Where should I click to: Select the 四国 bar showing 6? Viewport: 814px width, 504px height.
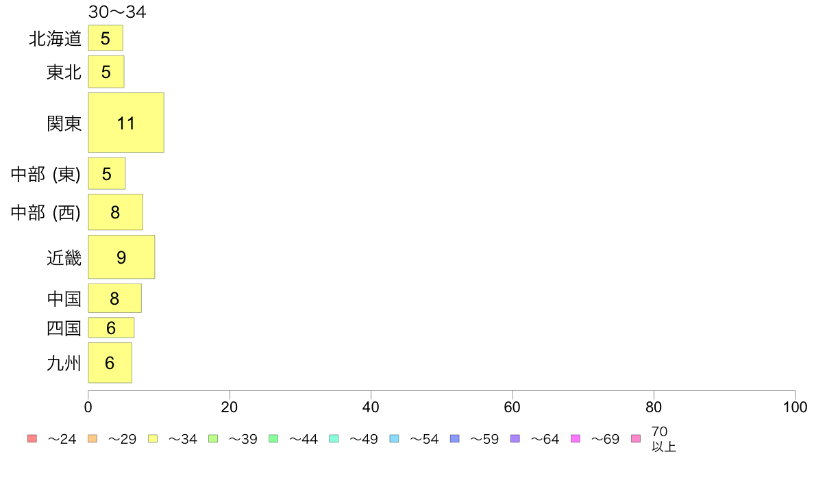point(111,327)
